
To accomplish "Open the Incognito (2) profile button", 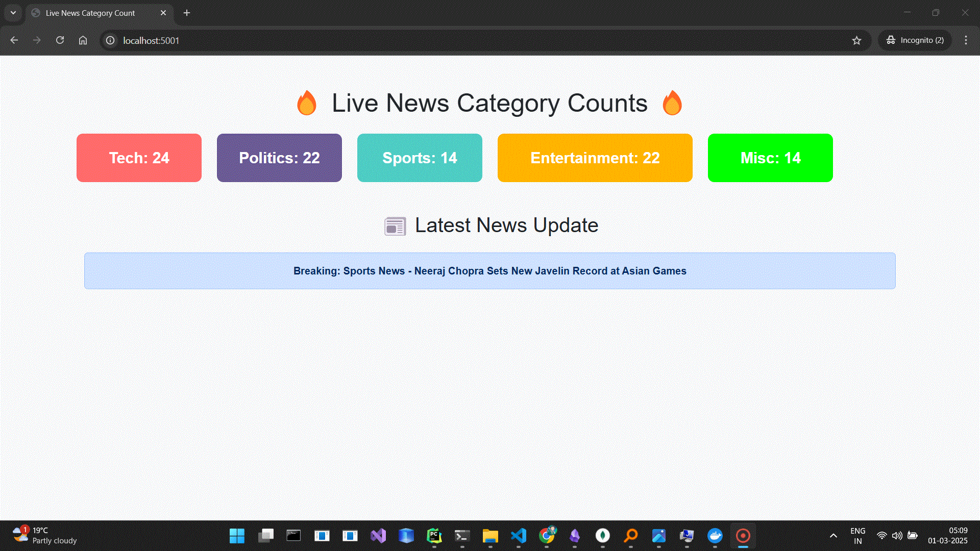I will point(915,40).
